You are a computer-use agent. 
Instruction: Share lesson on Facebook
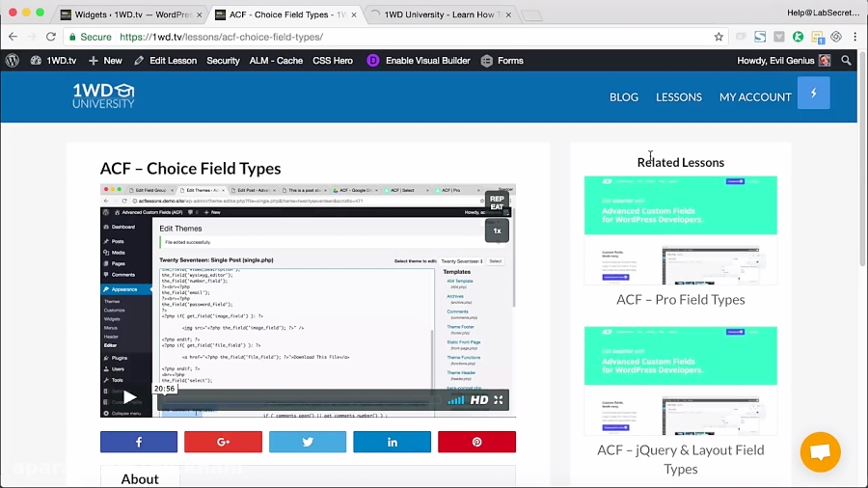point(139,442)
